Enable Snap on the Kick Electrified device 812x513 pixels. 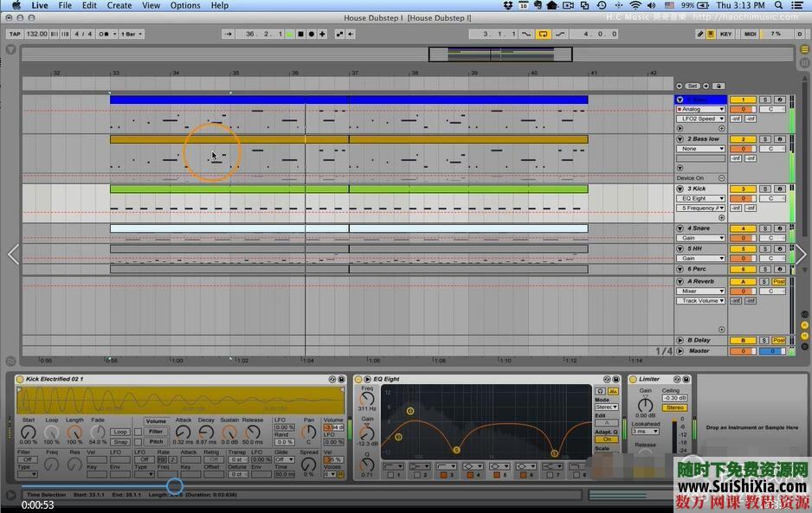tap(121, 442)
